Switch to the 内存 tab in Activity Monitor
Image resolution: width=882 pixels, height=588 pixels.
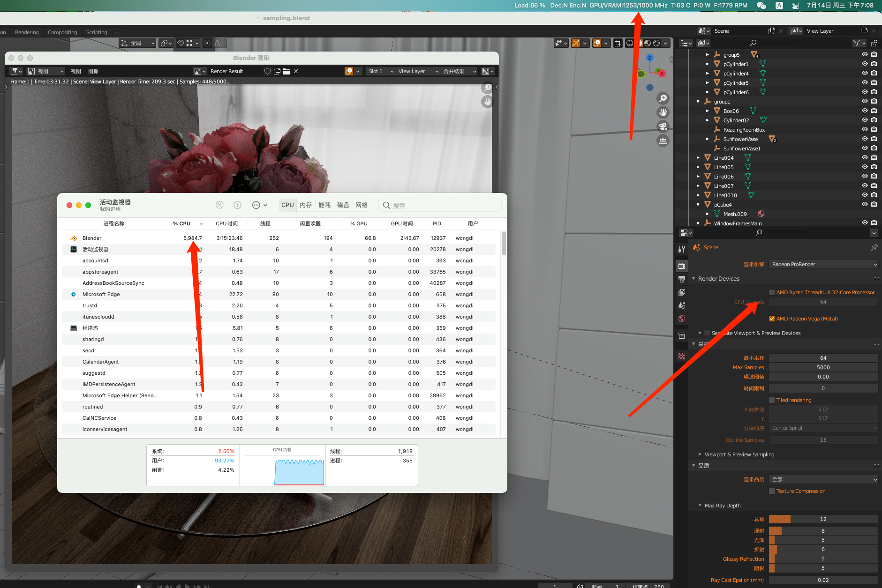pyautogui.click(x=306, y=205)
